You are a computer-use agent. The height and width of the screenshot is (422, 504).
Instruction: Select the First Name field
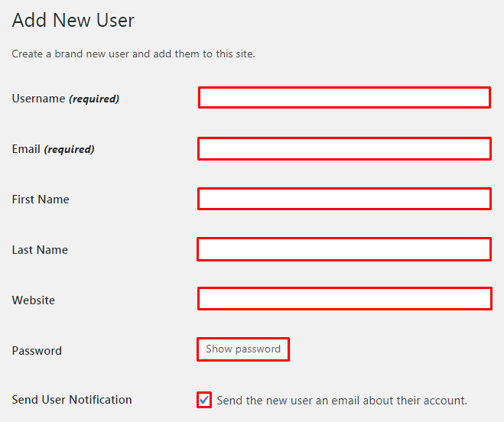(344, 199)
